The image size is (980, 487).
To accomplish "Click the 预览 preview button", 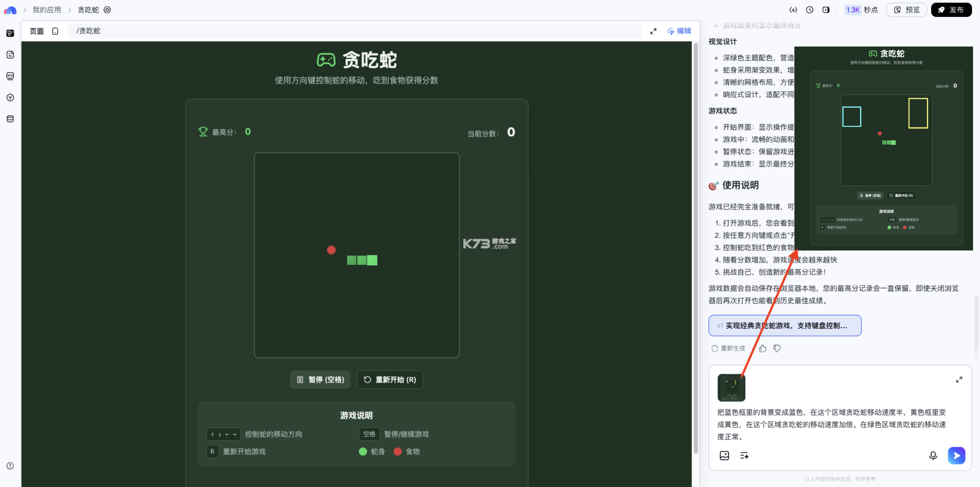I will coord(906,10).
